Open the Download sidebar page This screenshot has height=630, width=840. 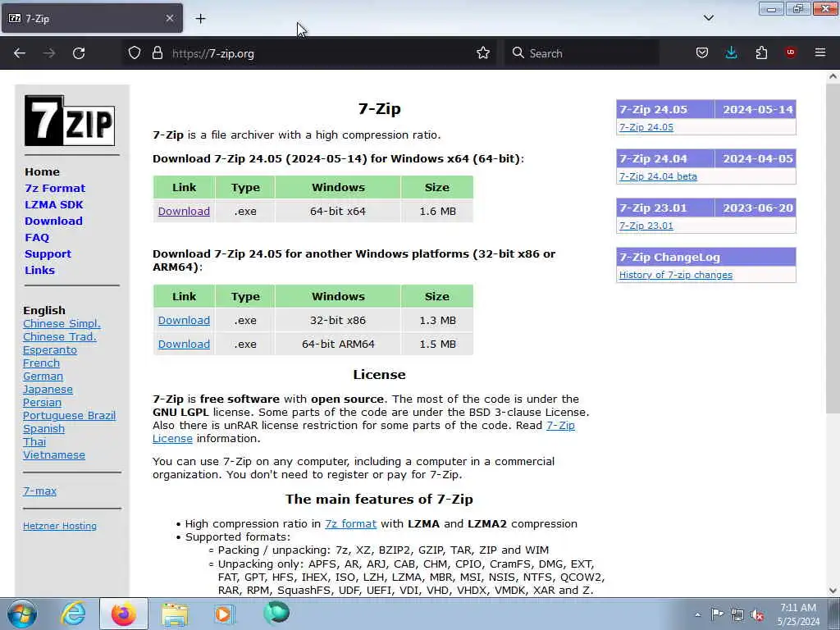point(53,221)
